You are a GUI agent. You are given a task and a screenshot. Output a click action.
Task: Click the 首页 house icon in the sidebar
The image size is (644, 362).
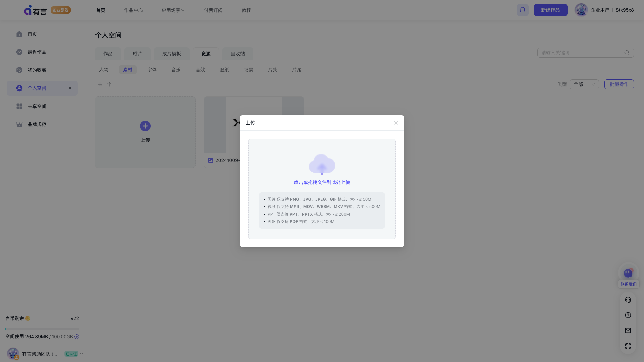(x=19, y=34)
